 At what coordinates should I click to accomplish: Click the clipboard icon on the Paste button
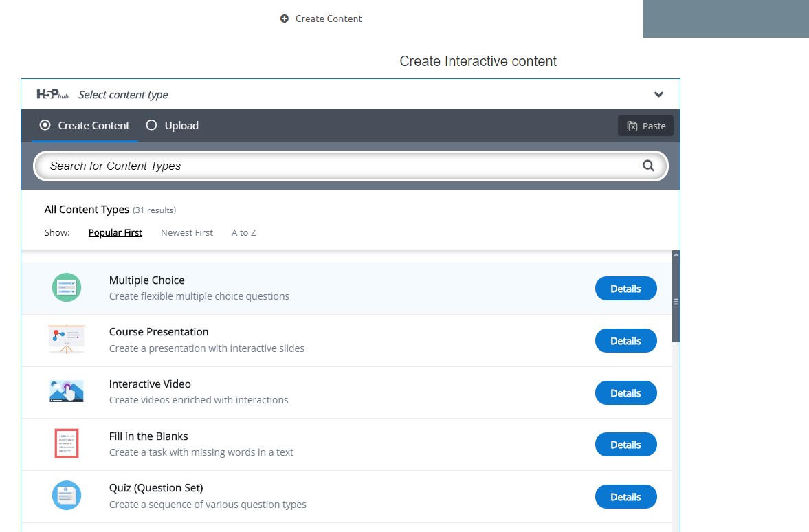pos(632,126)
